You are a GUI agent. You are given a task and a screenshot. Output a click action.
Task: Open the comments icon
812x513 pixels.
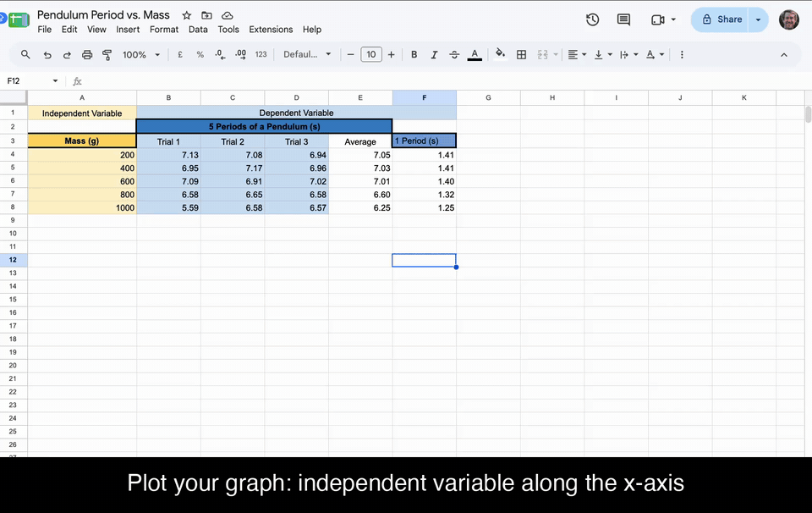click(623, 19)
